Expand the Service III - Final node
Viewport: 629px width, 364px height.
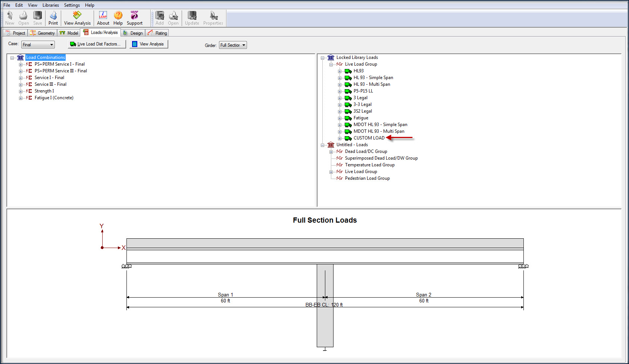[21, 85]
